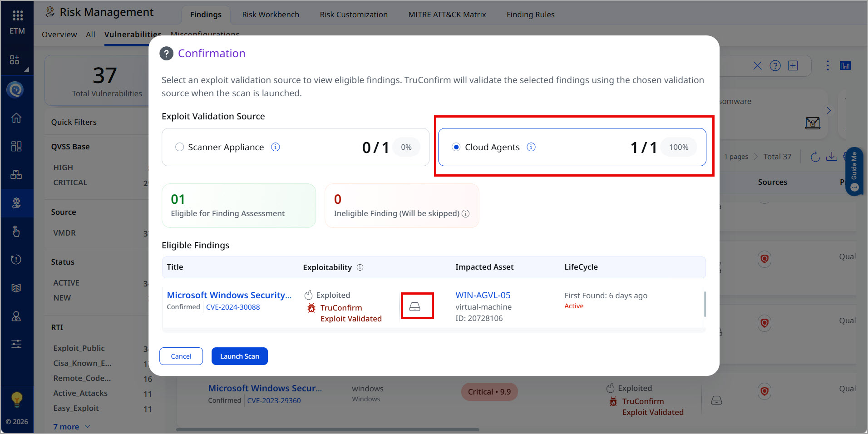Viewport: 868px width, 434px height.
Task: Click the next arrow on ransomware card
Action: click(x=829, y=111)
